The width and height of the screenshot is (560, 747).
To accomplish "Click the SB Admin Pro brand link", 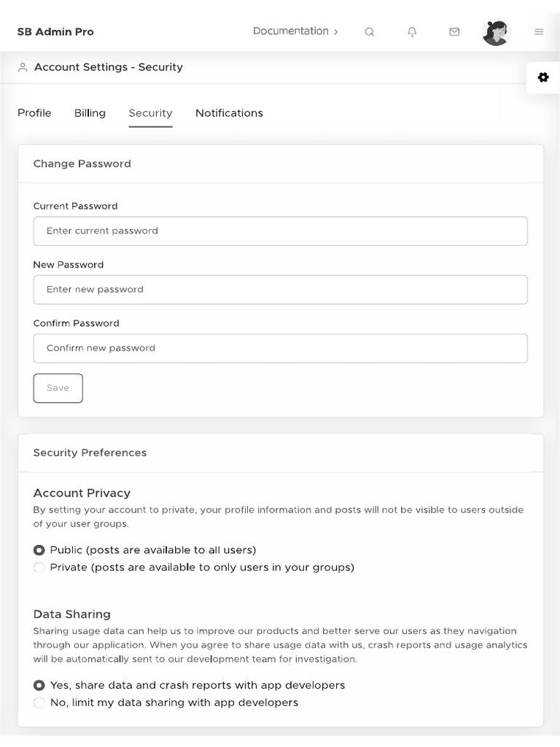I will pos(55,32).
